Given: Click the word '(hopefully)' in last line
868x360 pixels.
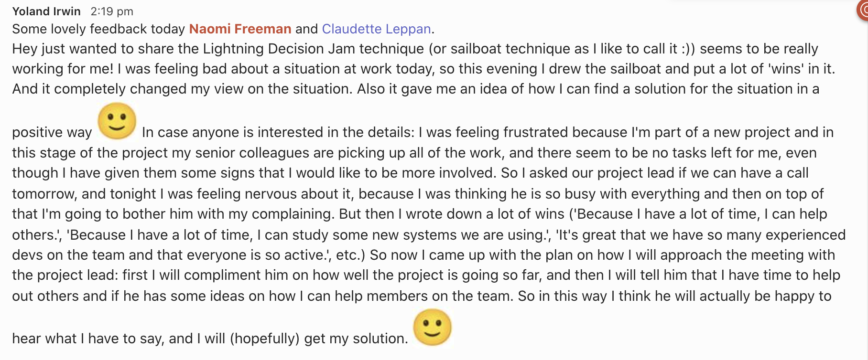Looking at the screenshot, I should click(265, 339).
